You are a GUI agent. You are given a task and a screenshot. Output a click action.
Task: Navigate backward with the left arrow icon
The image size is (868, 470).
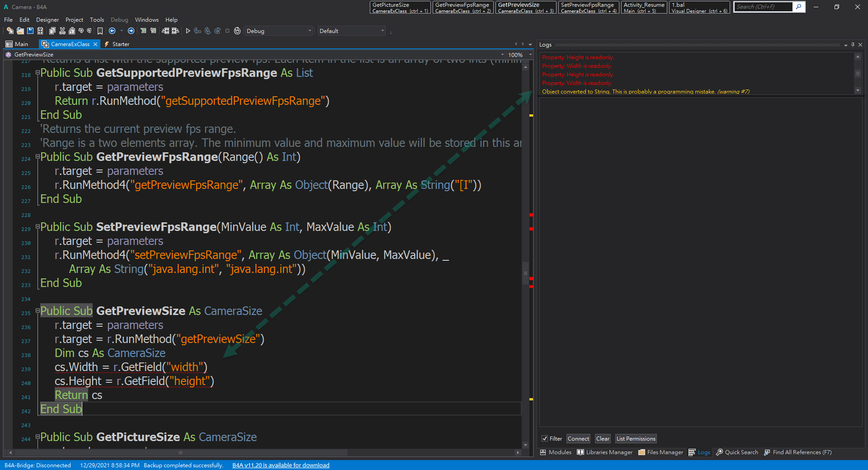(112, 31)
